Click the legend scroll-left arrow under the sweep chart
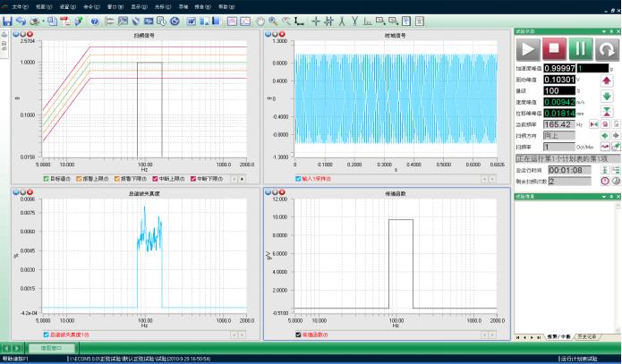The image size is (622, 364). (234, 179)
